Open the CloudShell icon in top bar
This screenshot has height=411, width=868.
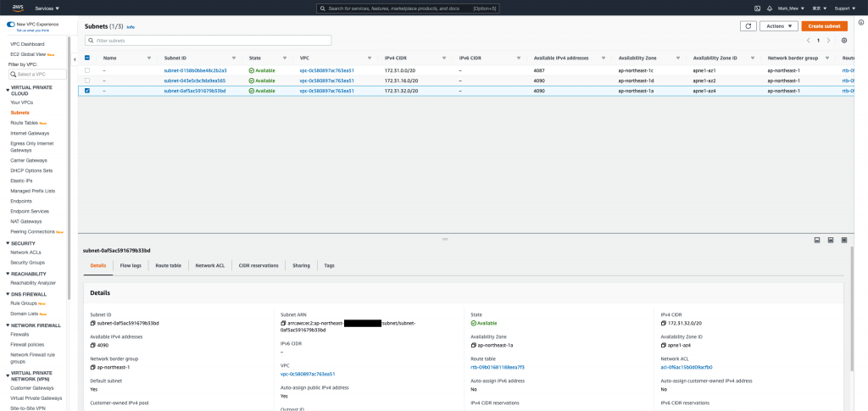click(757, 8)
